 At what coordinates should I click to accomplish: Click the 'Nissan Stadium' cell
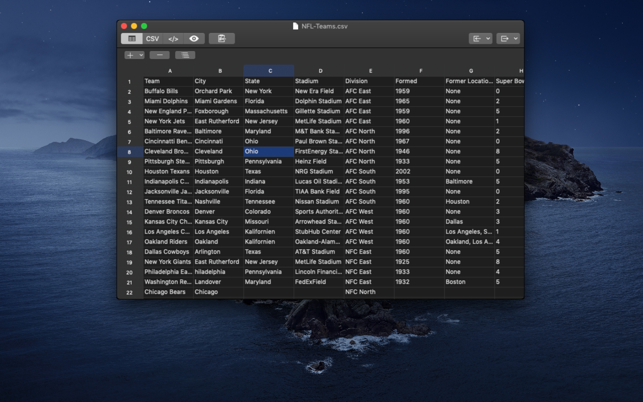pyautogui.click(x=319, y=202)
